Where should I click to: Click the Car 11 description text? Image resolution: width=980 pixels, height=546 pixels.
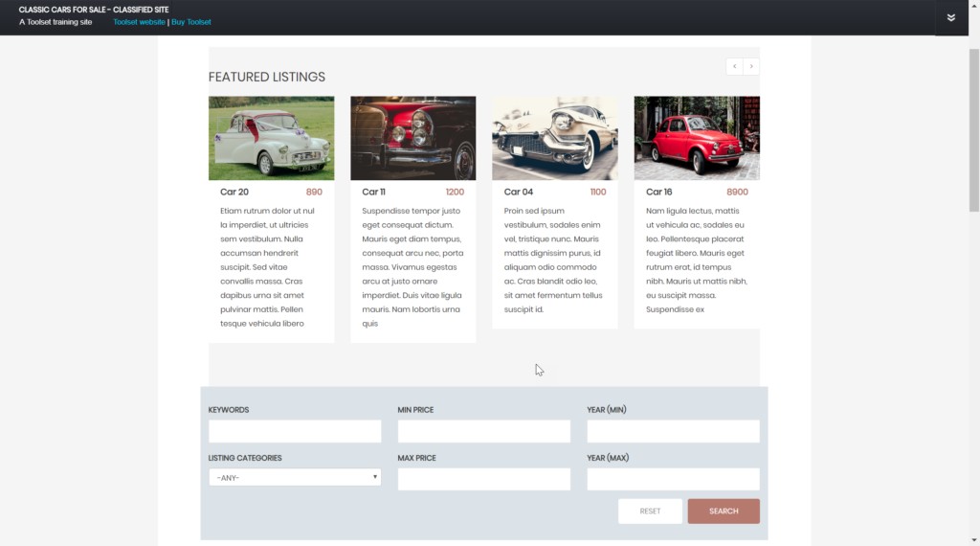[412, 267]
